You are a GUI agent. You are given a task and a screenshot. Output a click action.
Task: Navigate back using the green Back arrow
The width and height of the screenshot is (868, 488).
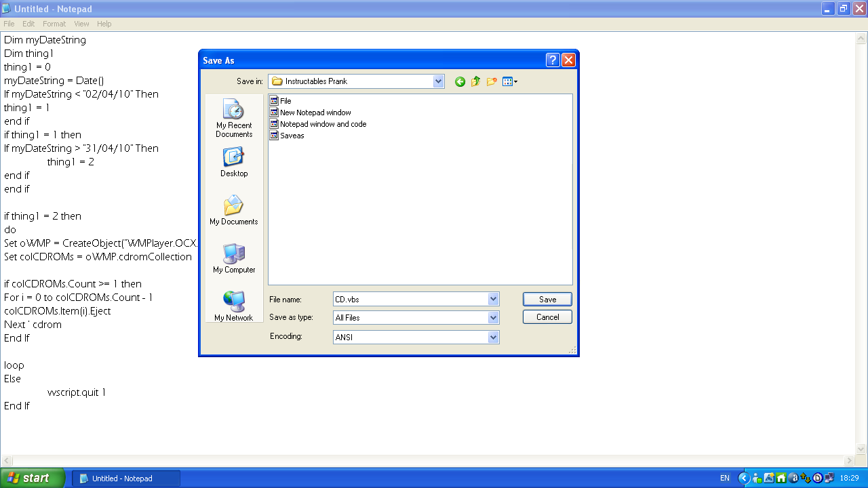tap(460, 81)
